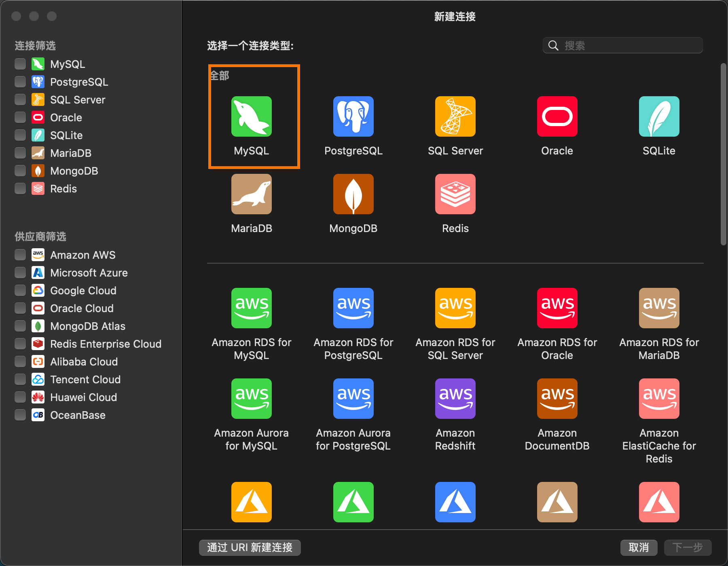Click the 取消 cancel button
This screenshot has height=566, width=728.
tap(639, 547)
